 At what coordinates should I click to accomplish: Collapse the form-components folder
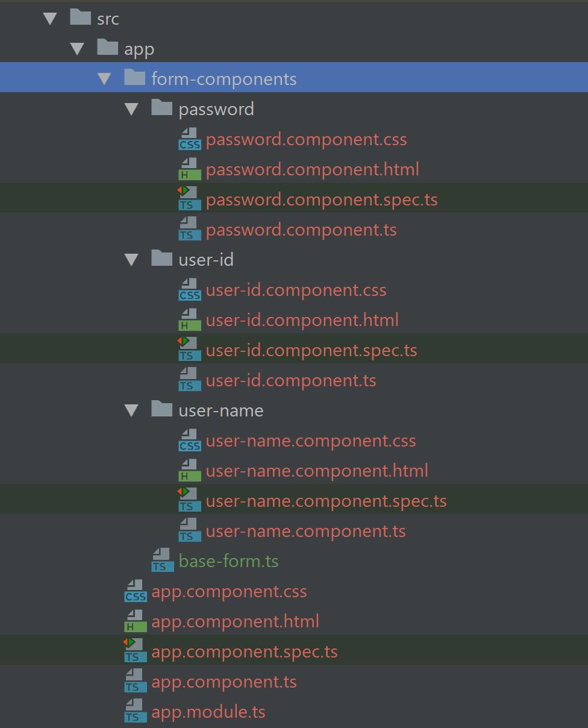coord(105,78)
